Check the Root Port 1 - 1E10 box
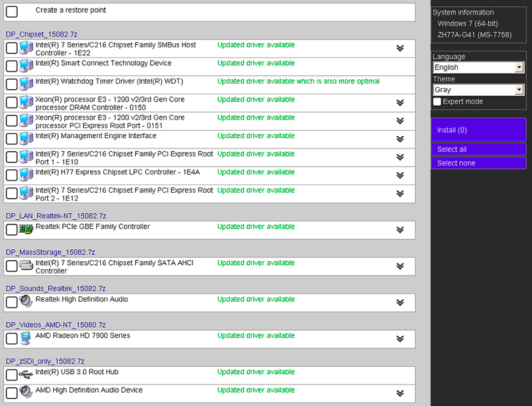The width and height of the screenshot is (532, 406). pos(12,157)
